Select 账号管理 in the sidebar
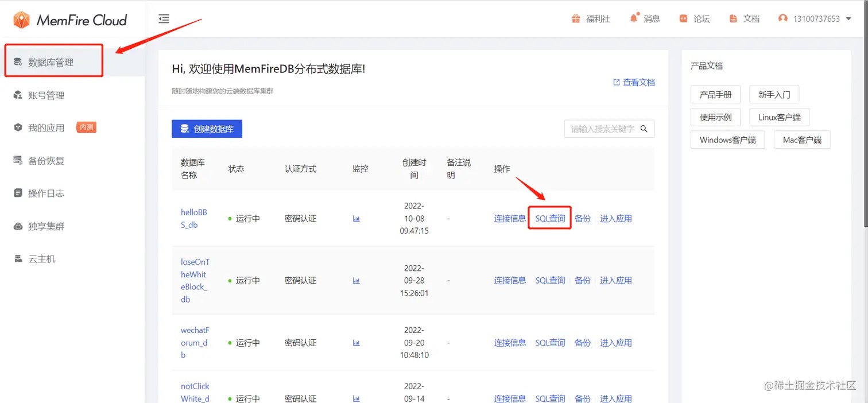This screenshot has width=868, height=403. 72,95
